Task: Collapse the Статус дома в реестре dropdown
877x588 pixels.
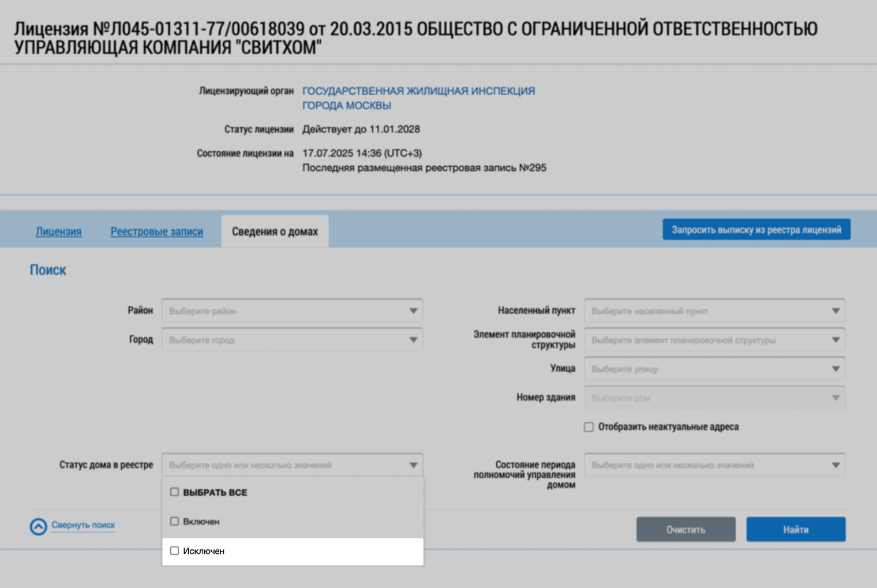Action: pos(292,465)
